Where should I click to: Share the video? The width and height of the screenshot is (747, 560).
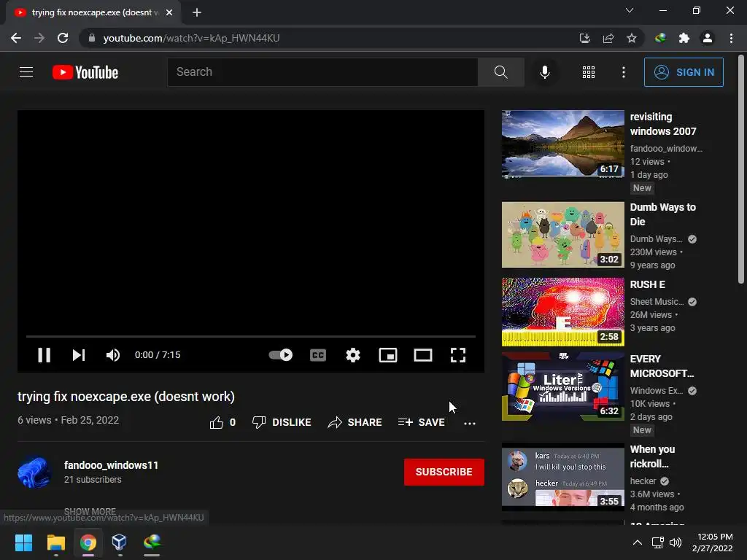coord(355,422)
